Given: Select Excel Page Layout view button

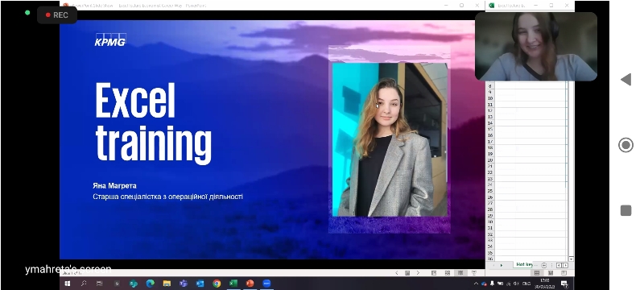Looking at the screenshot, I should (x=551, y=273).
